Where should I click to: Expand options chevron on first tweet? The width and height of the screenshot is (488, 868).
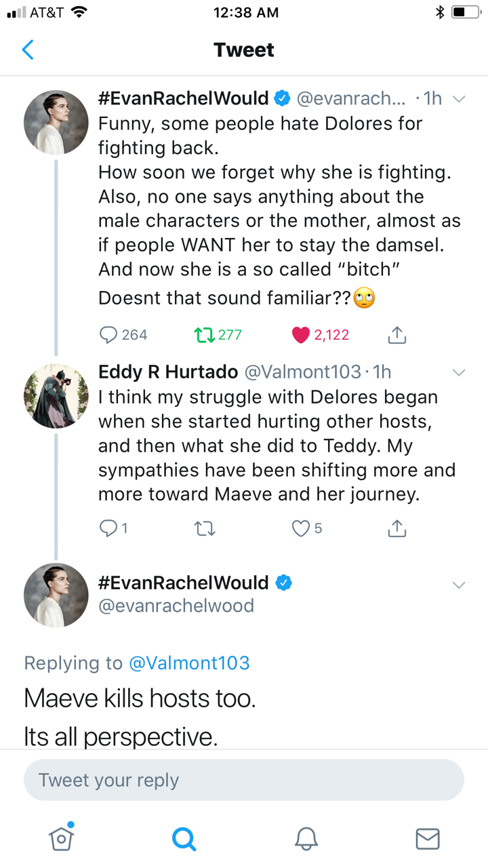[459, 99]
